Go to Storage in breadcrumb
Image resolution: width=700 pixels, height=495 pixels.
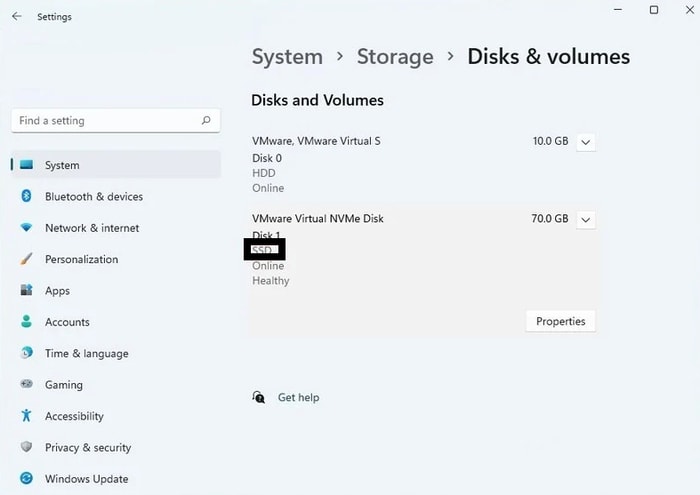click(x=396, y=57)
